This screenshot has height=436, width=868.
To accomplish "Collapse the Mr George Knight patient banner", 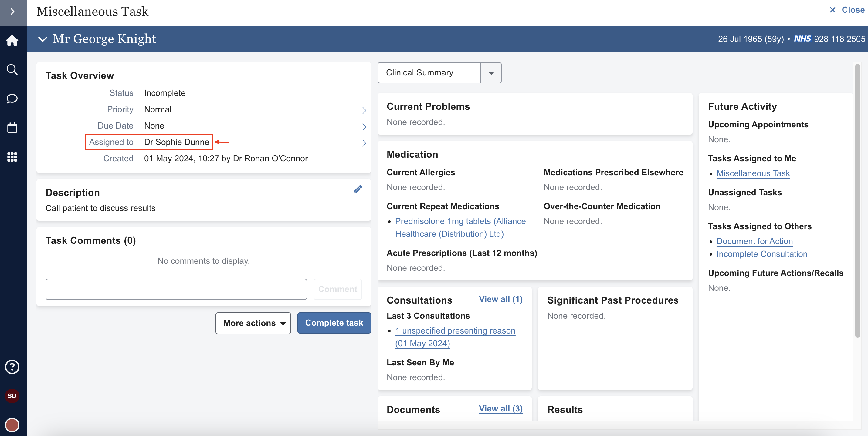I will coord(42,39).
